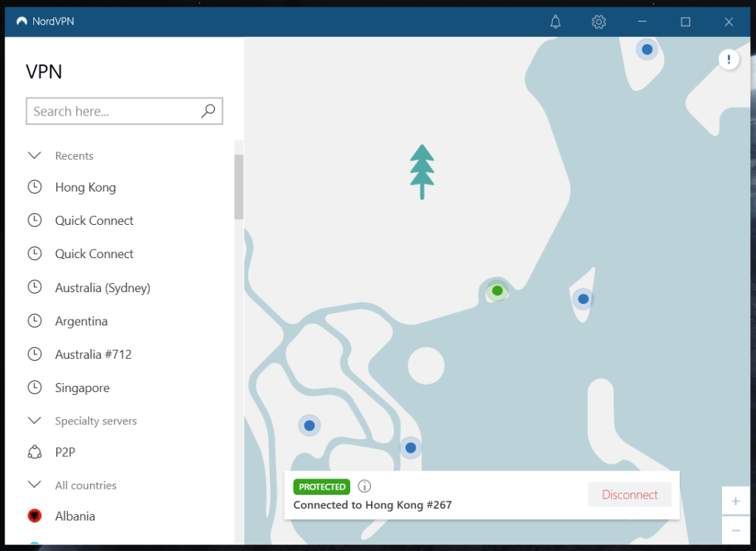Connect to Singapore from recents list

click(x=82, y=388)
